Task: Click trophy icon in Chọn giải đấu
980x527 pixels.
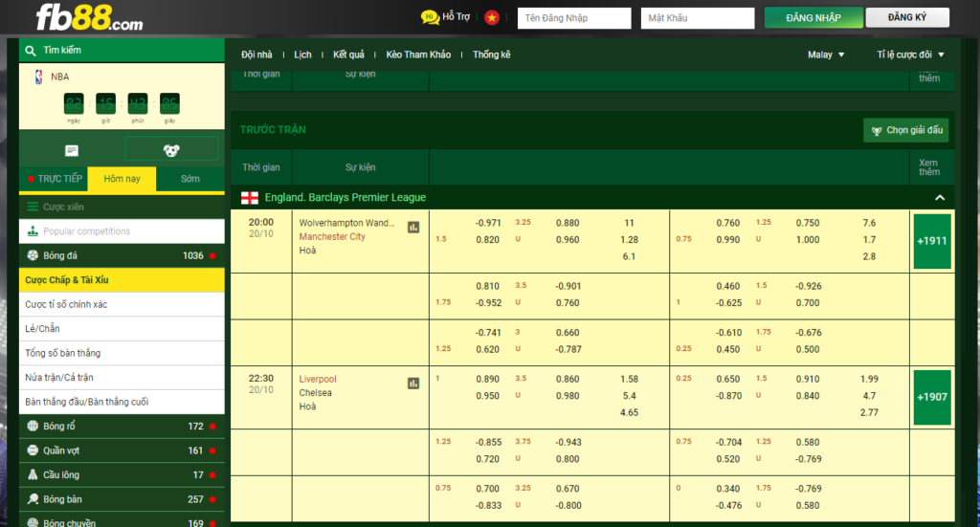Action: (877, 130)
